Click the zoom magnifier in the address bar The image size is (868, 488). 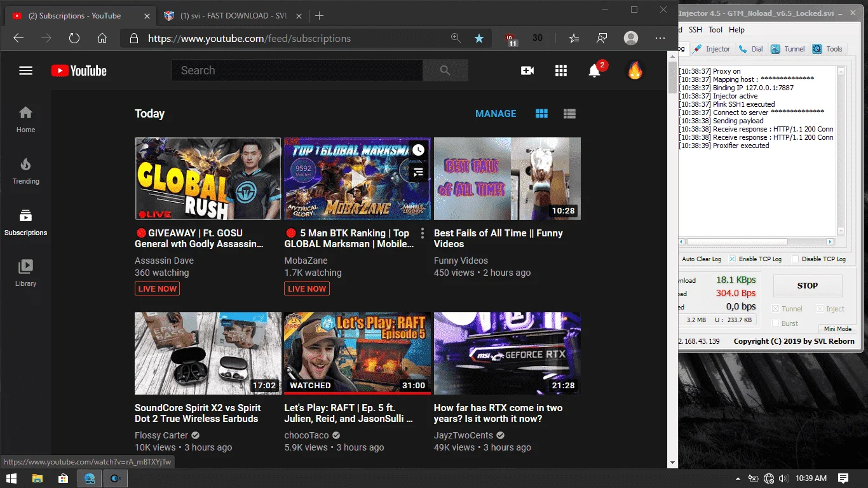coord(456,38)
